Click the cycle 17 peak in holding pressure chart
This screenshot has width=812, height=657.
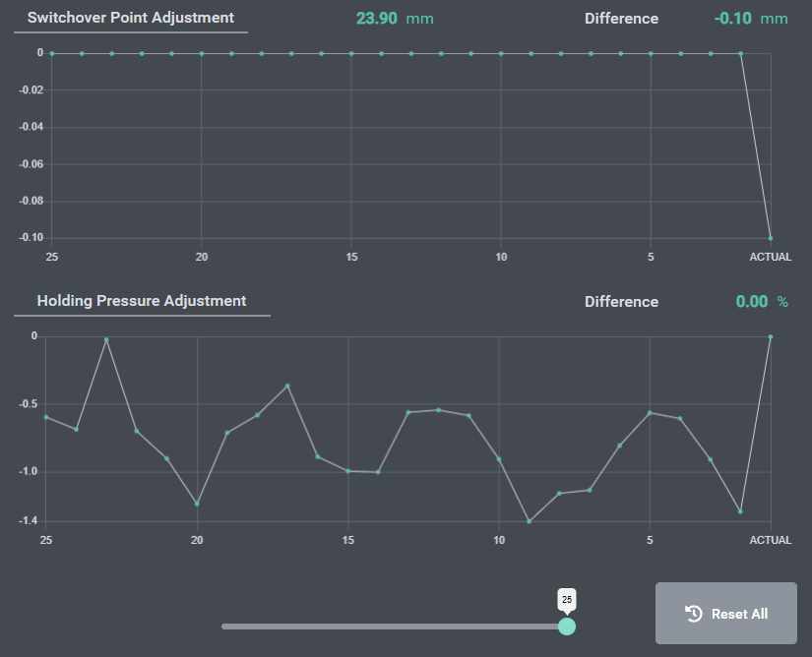point(287,386)
